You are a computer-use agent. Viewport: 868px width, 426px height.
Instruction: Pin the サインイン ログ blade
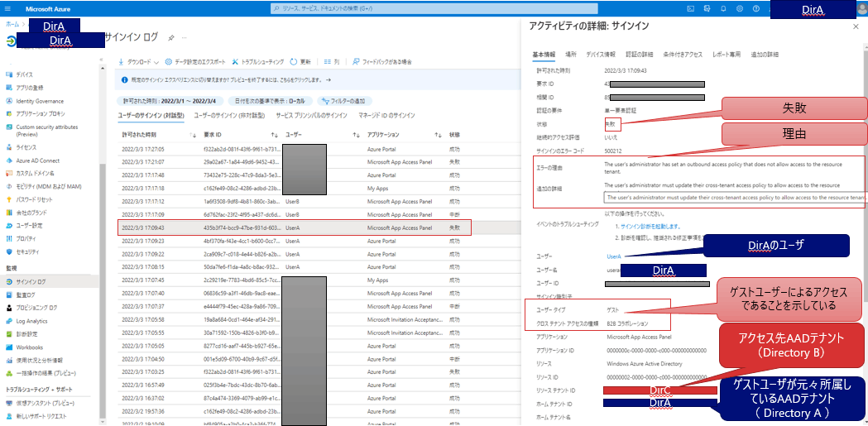pyautogui.click(x=171, y=37)
